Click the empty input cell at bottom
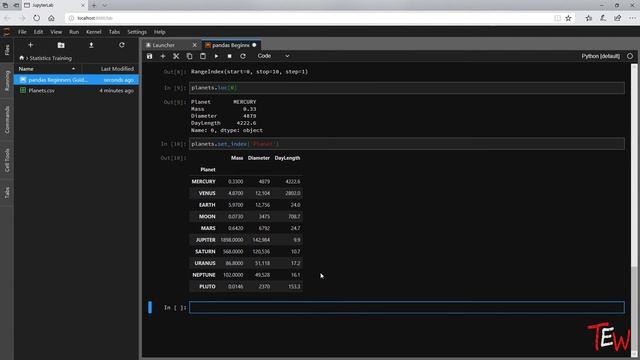640x360 pixels. click(407, 307)
